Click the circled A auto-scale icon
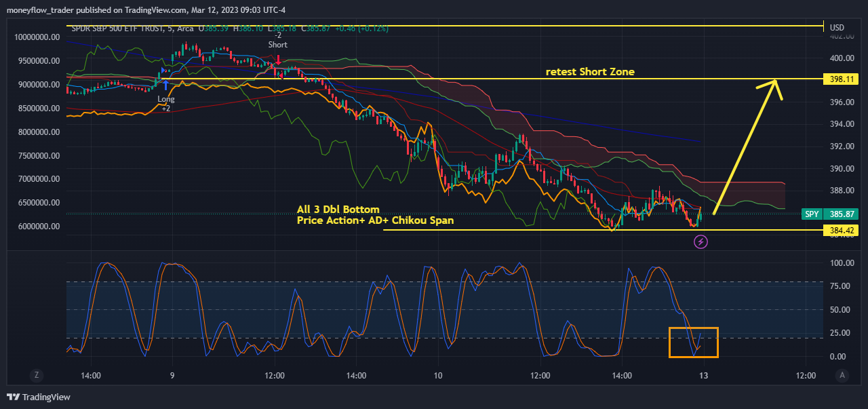This screenshot has height=409, width=868. point(842,375)
